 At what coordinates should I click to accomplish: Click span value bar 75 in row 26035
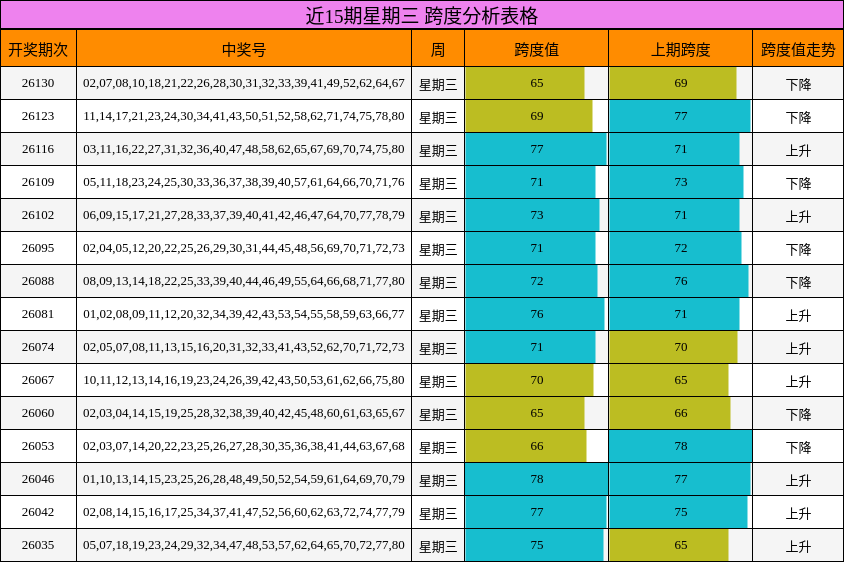click(x=534, y=545)
